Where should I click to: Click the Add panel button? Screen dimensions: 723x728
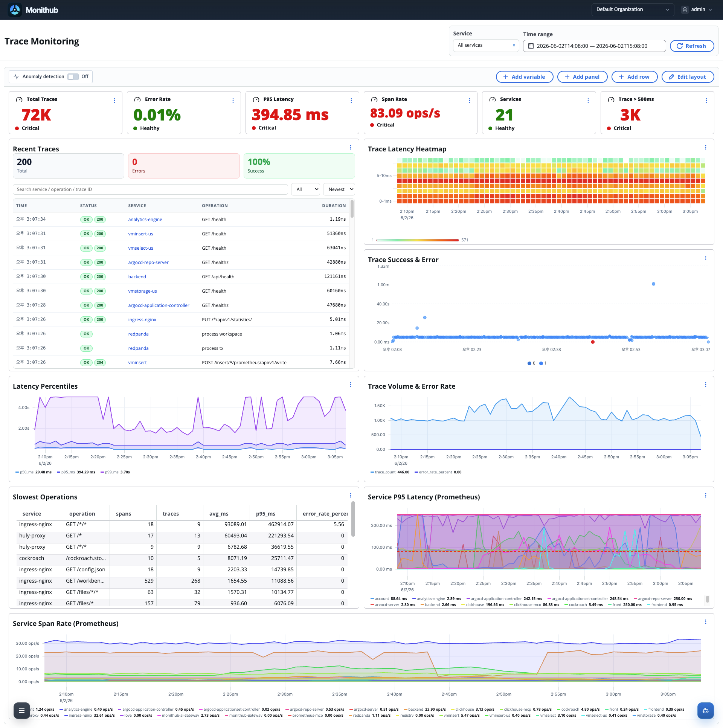pyautogui.click(x=582, y=77)
